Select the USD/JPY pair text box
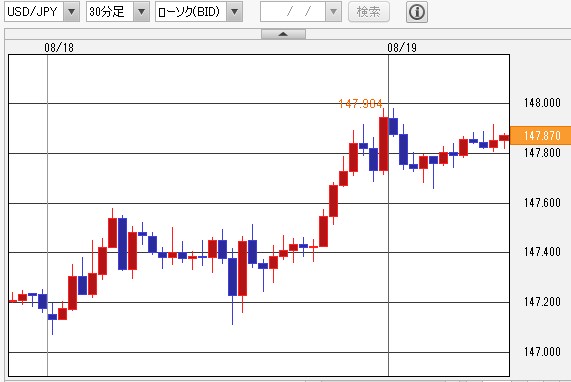Viewport: 571px width, 382px height. [x=34, y=12]
